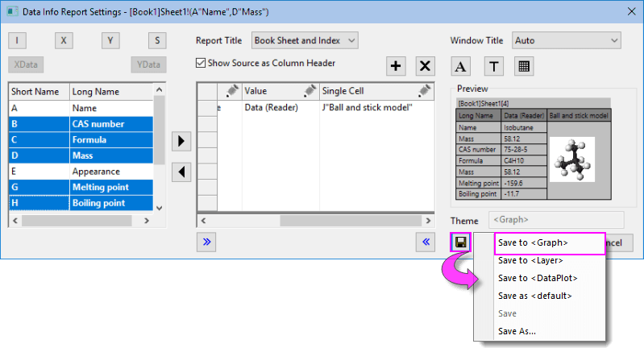Click the left arrow to remove columns
644x348 pixels.
click(181, 172)
